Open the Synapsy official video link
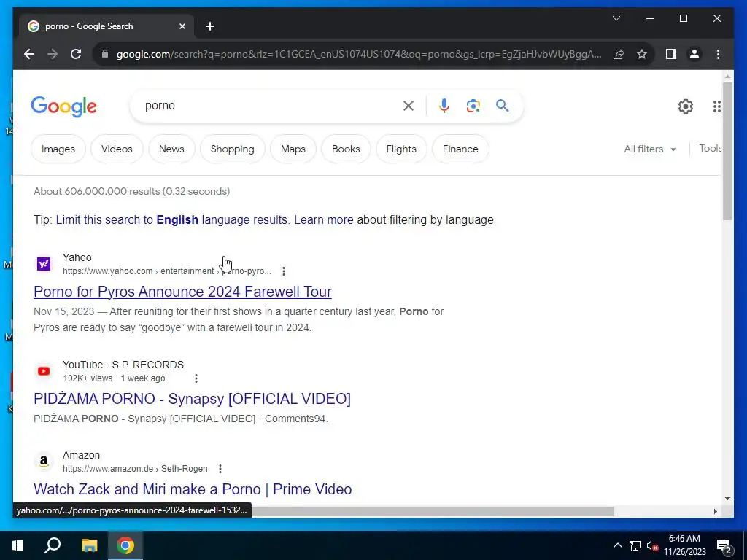 [192, 399]
